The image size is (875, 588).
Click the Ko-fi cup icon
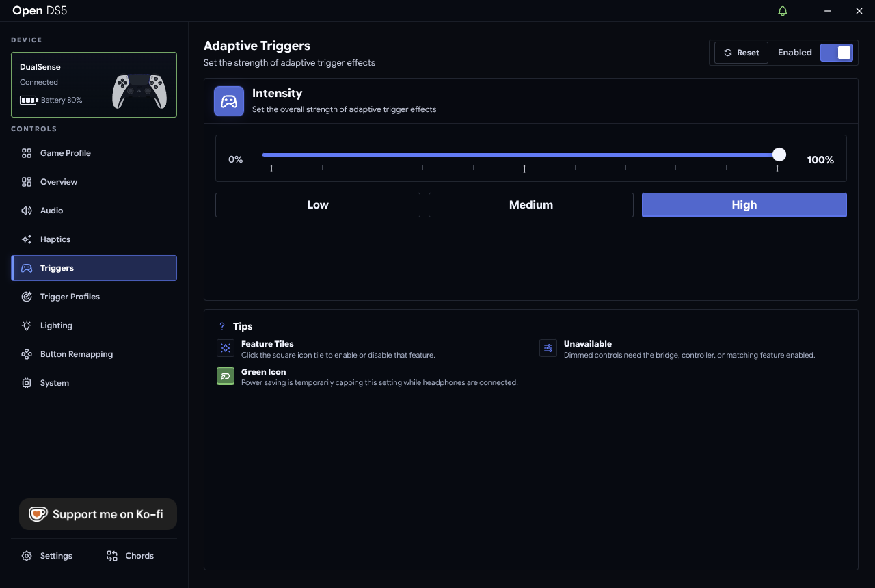point(38,514)
